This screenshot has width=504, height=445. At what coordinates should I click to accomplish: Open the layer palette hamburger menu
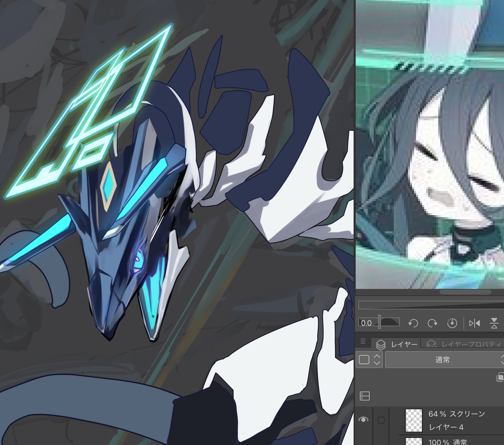pos(363,341)
